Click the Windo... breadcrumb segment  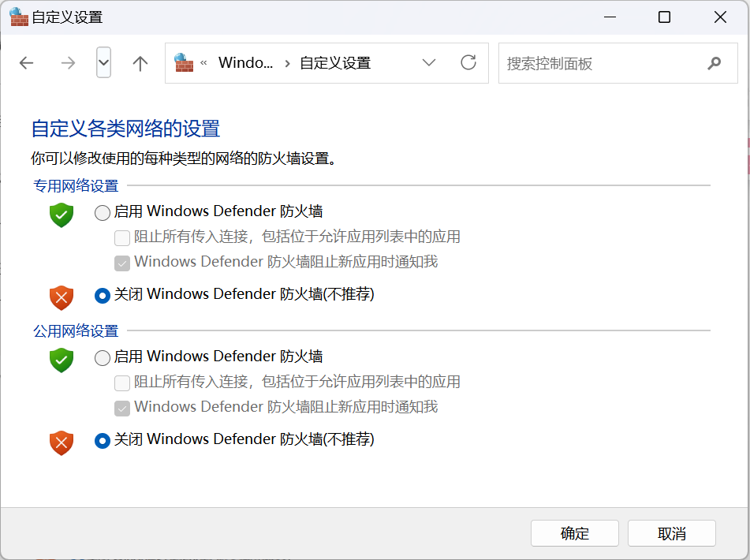coord(245,62)
